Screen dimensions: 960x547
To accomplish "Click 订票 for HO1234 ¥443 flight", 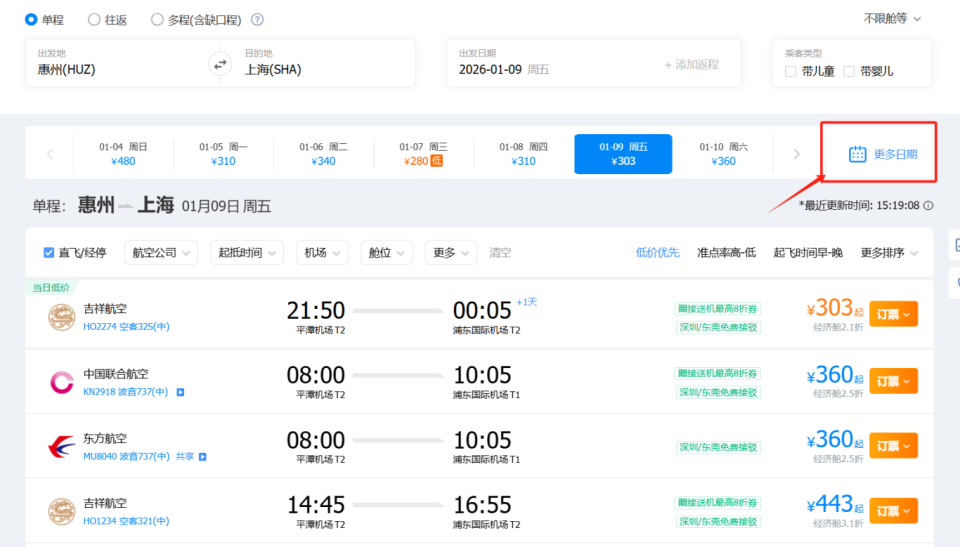I will (893, 511).
